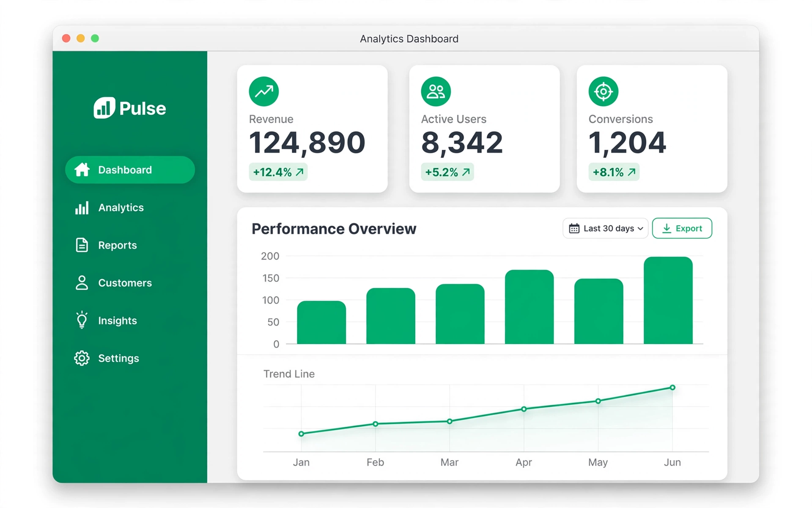Click the calendar icon in date selector

coord(574,229)
